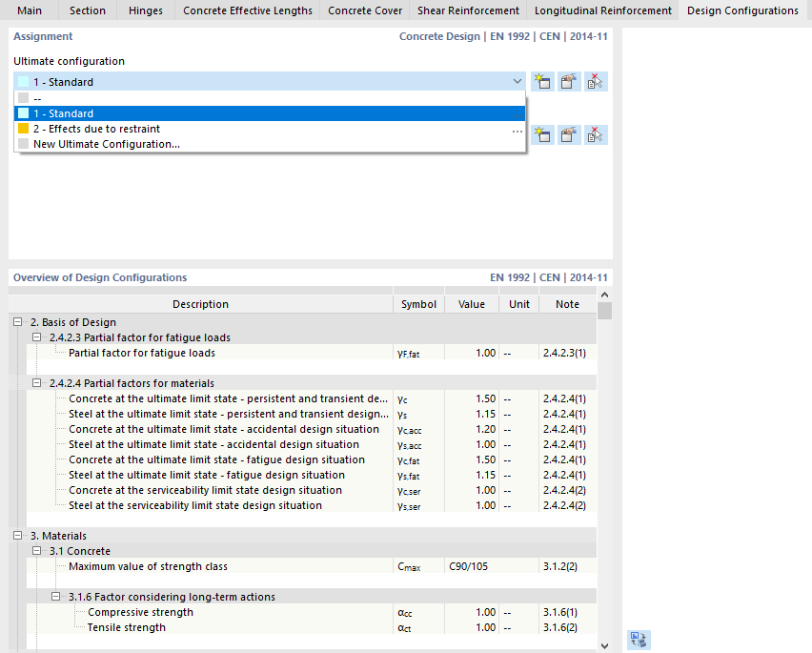Create new configuration icon in second row
This screenshot has width=812, height=653.
pos(542,135)
